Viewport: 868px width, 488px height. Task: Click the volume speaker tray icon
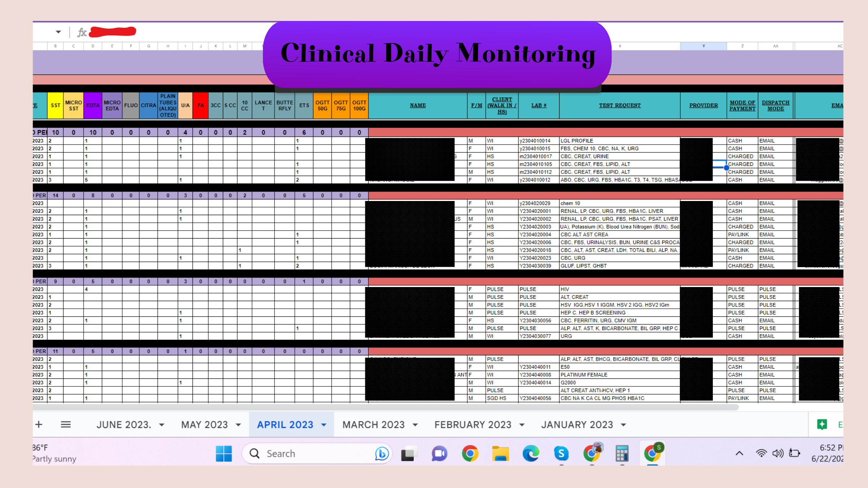coord(778,453)
